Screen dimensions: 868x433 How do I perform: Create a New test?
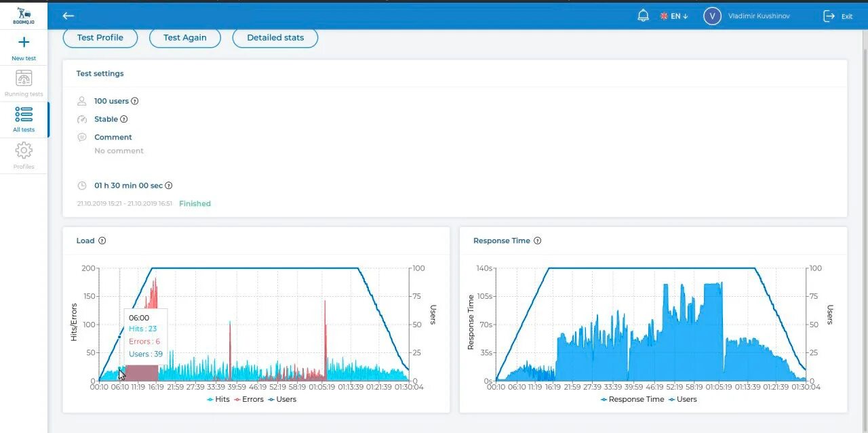point(24,48)
